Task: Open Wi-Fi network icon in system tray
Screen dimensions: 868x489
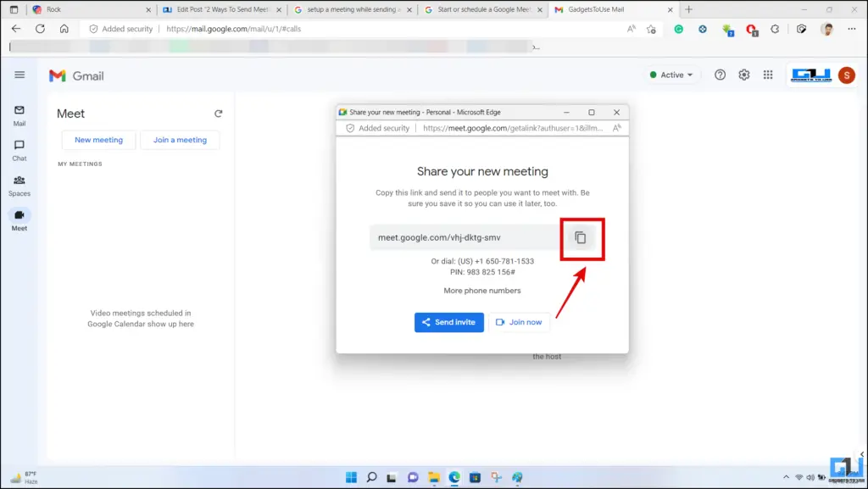Action: [x=798, y=477]
